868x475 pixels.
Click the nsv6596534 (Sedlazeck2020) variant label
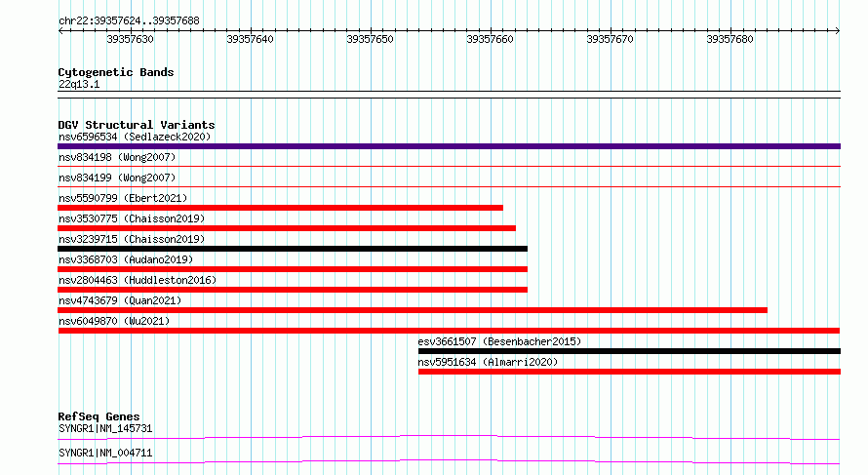[x=135, y=137]
